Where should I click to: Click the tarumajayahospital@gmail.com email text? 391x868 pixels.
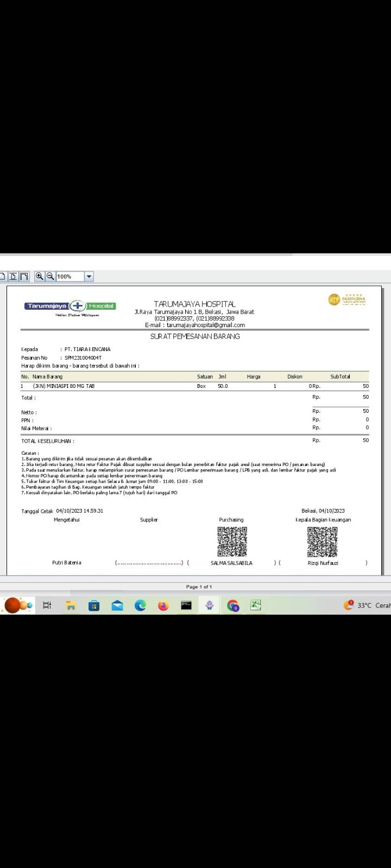(206, 325)
